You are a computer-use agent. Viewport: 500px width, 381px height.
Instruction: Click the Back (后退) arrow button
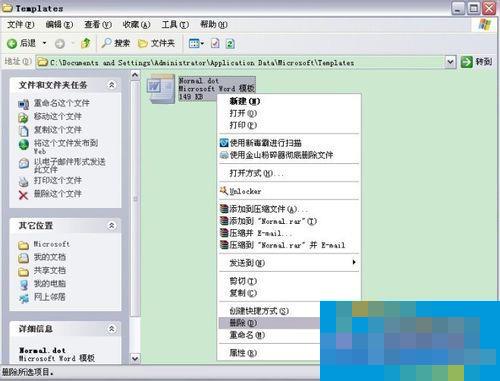point(21,43)
